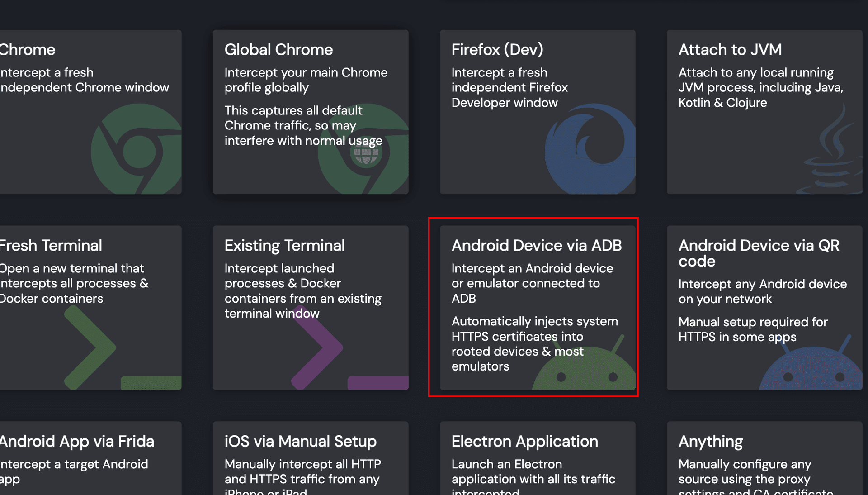Screen dimensions: 868x495
Task: Click the "This captures all default Chrome traffic" warning
Action: coord(303,126)
